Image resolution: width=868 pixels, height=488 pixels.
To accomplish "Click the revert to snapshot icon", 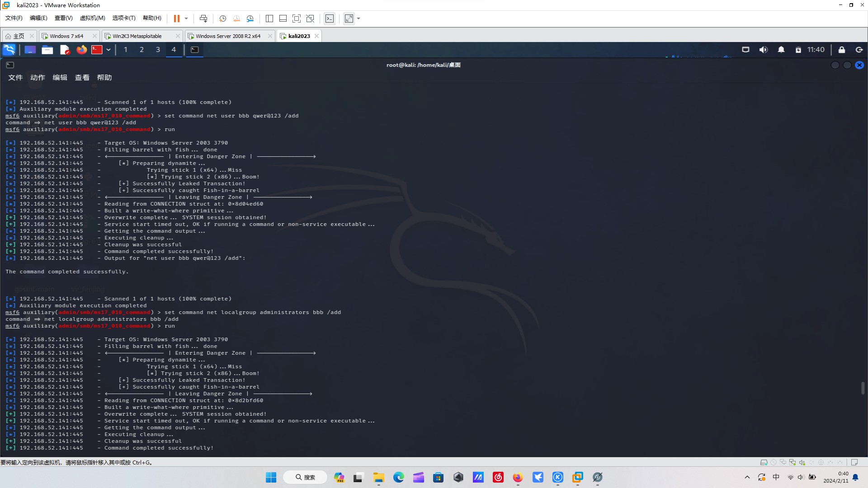I will (x=236, y=19).
